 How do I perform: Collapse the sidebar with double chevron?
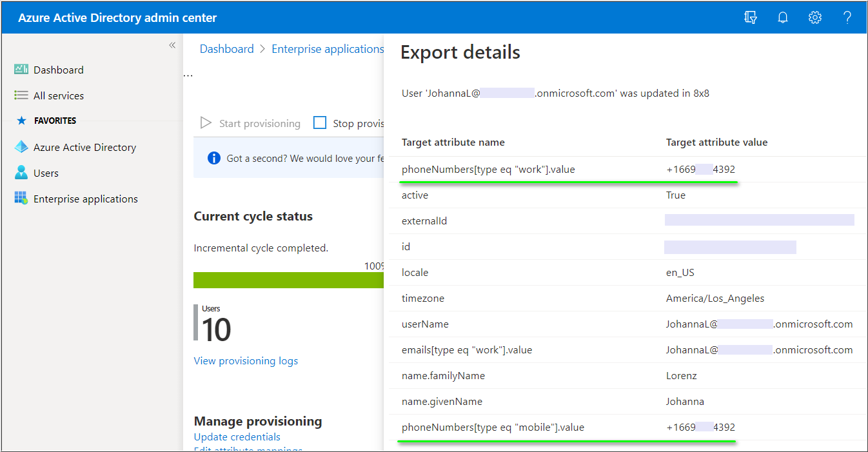coord(172,45)
